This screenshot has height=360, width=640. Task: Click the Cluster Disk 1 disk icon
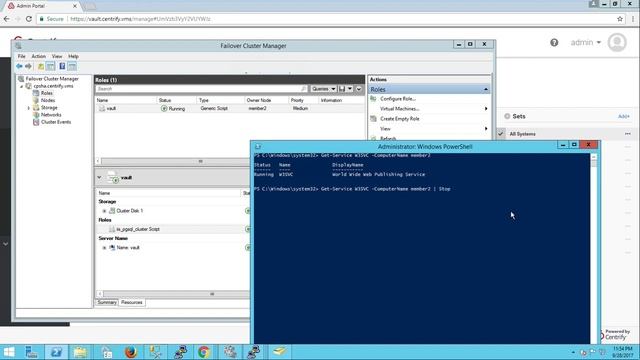[112, 211]
